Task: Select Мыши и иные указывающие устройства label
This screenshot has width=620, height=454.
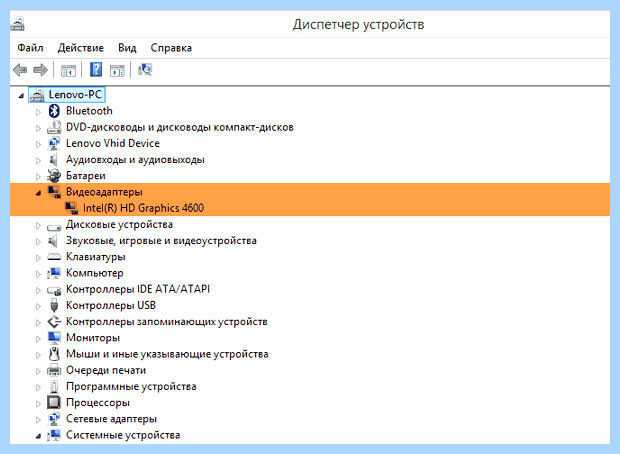Action: coord(167,354)
